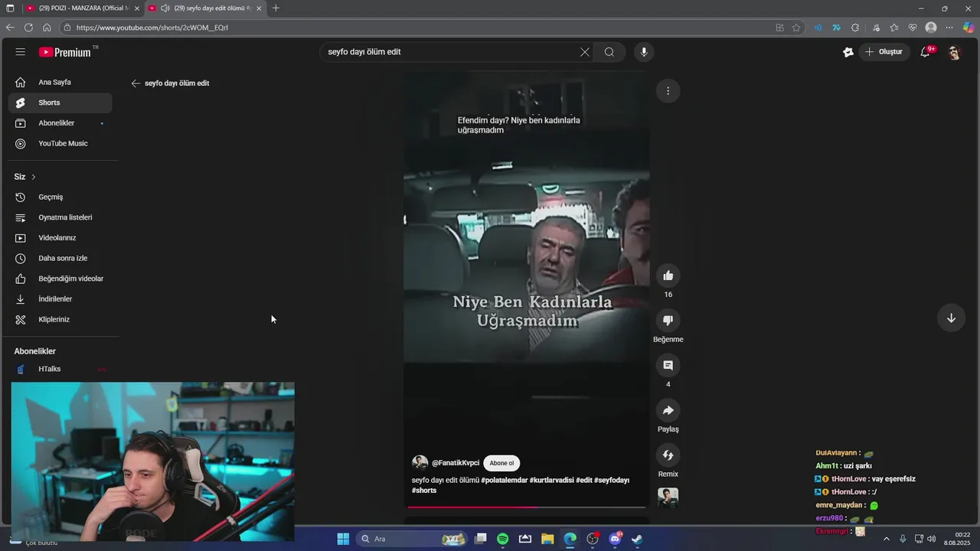
Task: Open Discord from the taskbar
Action: pos(615,539)
